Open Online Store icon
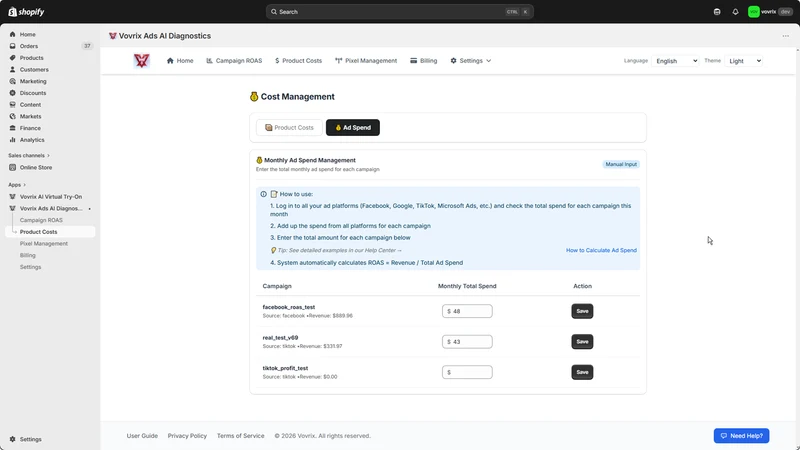This screenshot has height=450, width=800. [12, 167]
